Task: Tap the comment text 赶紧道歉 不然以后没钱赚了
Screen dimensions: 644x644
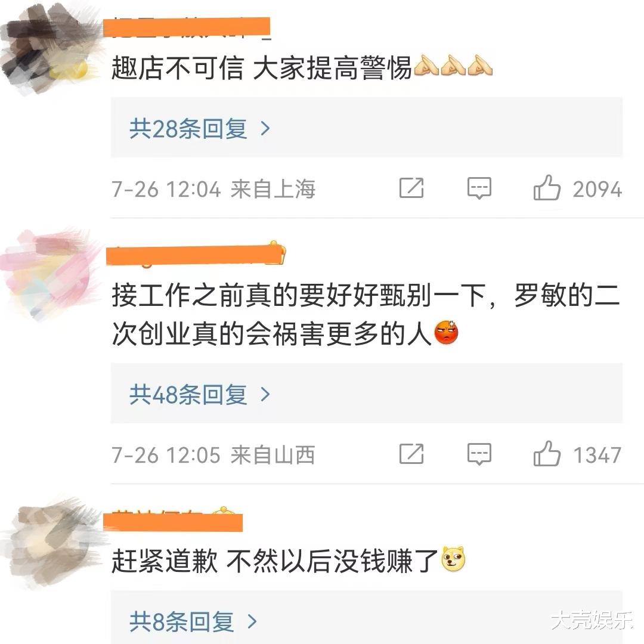Action: pos(275,560)
